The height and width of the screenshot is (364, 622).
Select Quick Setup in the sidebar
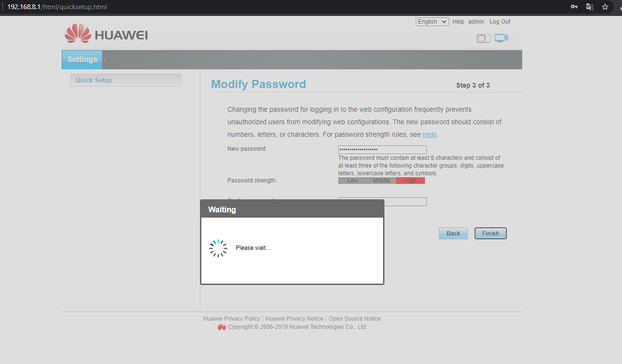pyautogui.click(x=93, y=80)
